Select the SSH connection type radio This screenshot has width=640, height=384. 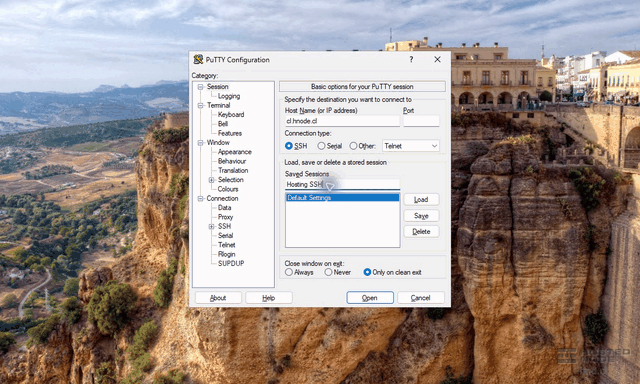pos(289,146)
